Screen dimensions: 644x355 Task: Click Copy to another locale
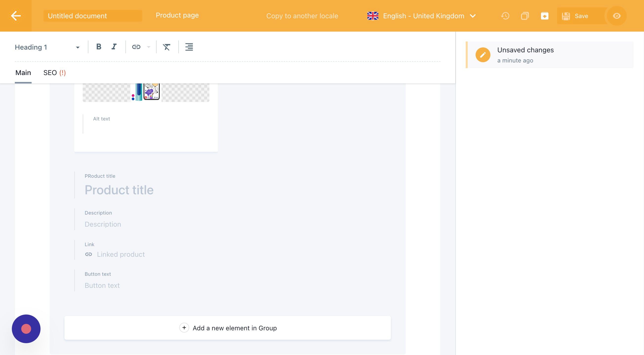coord(302,16)
